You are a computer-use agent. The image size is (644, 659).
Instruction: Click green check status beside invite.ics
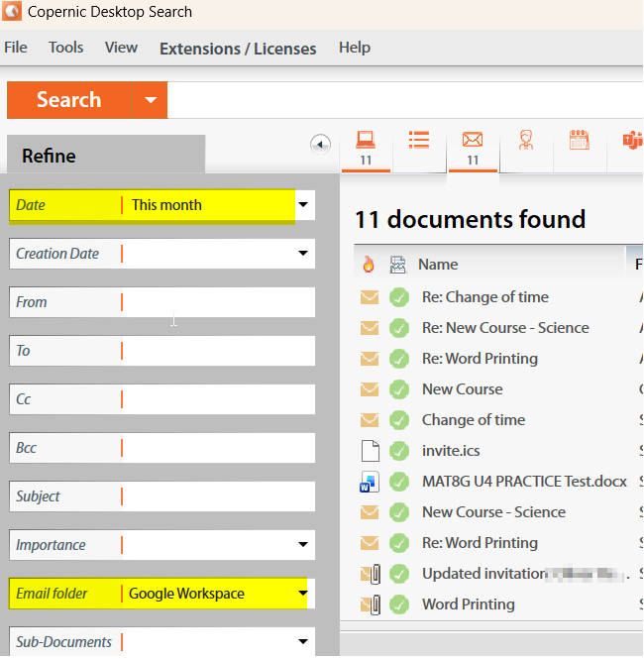(x=399, y=451)
